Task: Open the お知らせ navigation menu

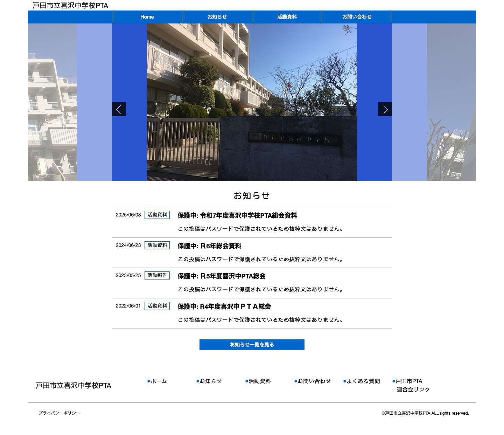Action: click(x=217, y=17)
